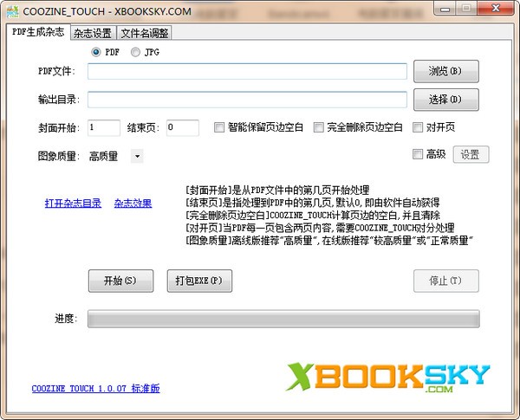This screenshot has height=420, width=520.
Task: Click the 浏览(B) browse button
Action: coord(446,71)
